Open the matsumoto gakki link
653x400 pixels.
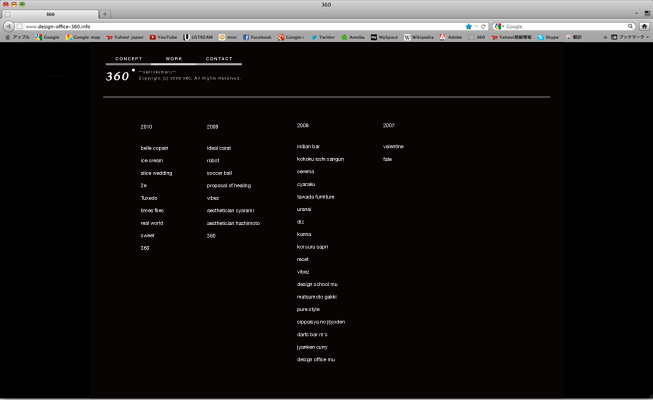(317, 297)
